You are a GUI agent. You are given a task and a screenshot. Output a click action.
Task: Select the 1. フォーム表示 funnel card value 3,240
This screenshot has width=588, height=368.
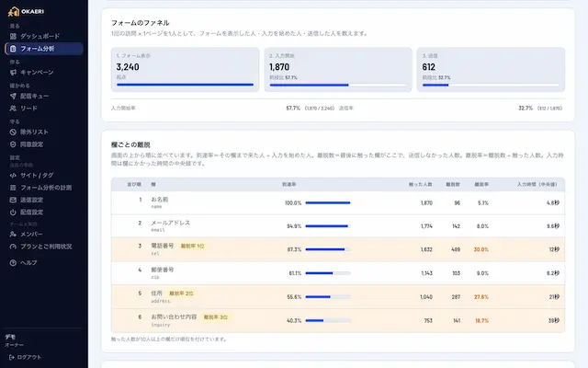click(128, 67)
